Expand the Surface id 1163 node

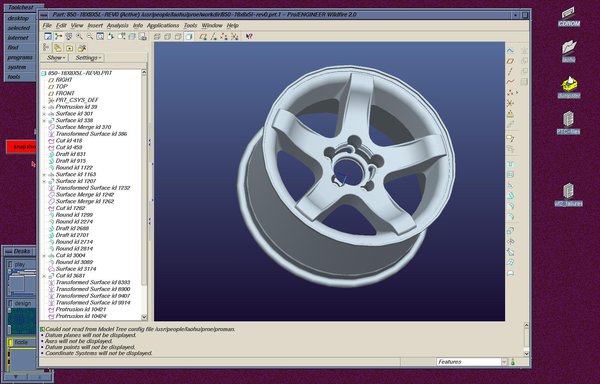coord(44,174)
